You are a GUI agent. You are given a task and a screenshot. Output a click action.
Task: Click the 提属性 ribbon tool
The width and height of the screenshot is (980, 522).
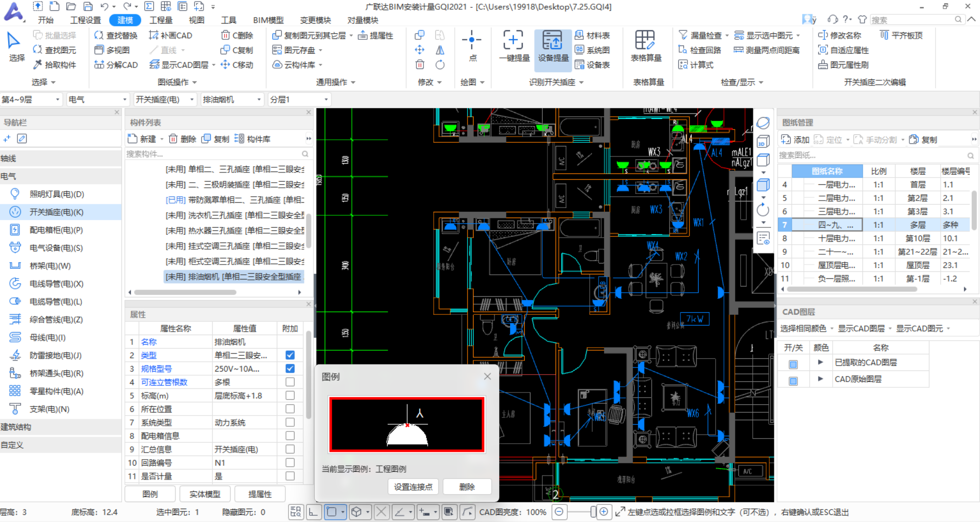pos(375,35)
